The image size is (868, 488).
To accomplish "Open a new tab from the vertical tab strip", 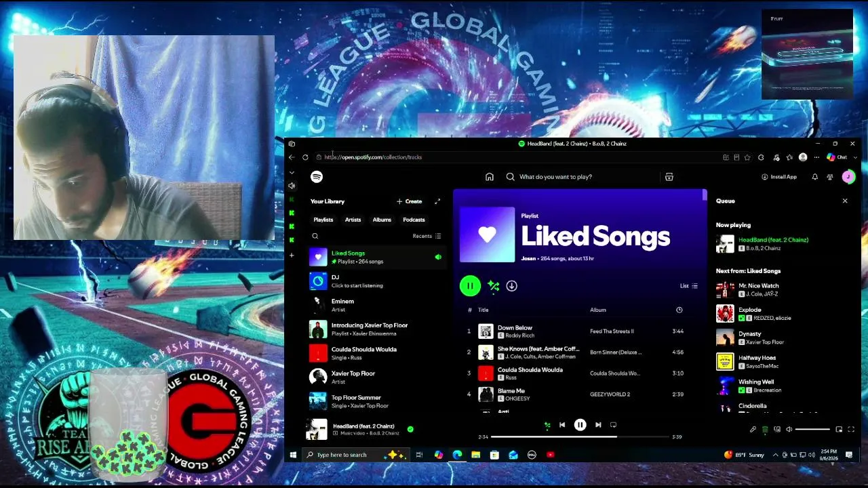I will point(292,256).
